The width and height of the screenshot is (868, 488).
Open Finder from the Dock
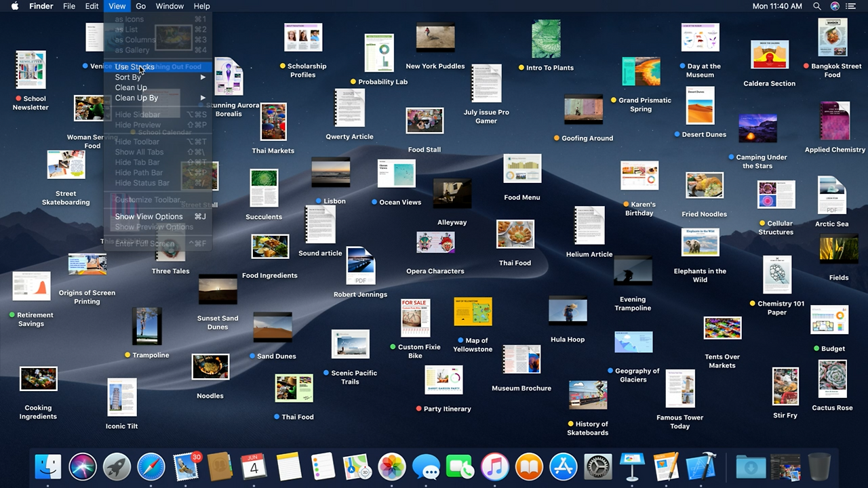48,467
